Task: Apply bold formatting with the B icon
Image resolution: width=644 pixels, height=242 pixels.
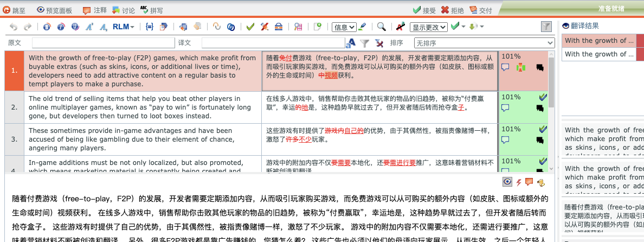Action: click(x=47, y=27)
